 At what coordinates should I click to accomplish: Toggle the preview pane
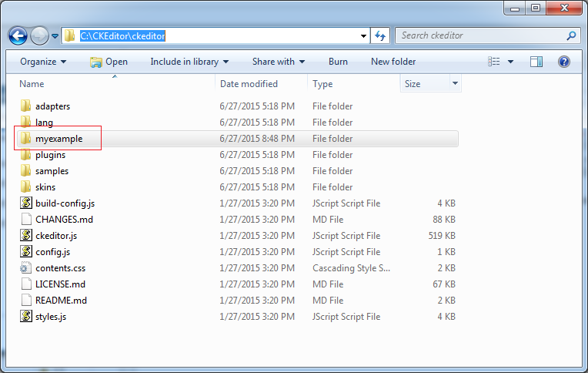536,62
